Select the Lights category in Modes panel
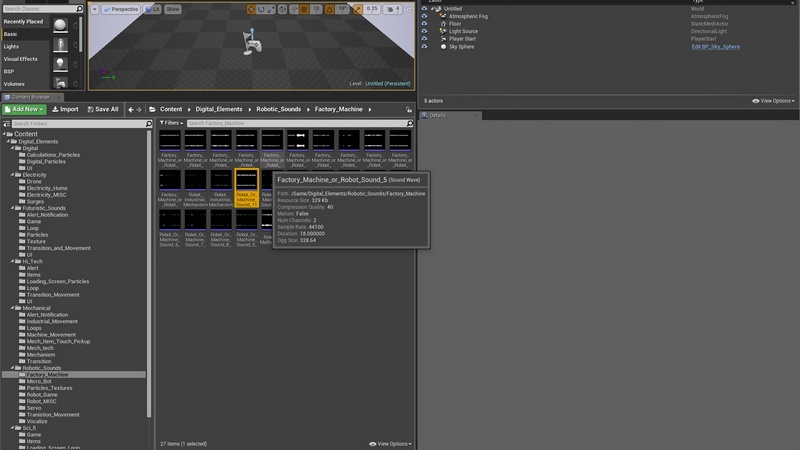This screenshot has width=800, height=450. click(12, 46)
